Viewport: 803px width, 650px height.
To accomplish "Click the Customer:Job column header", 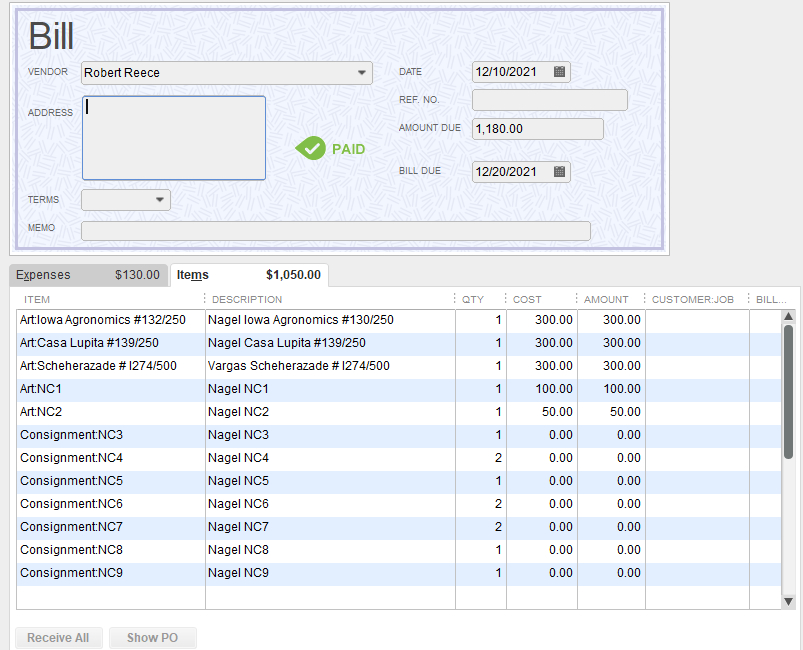I will [693, 299].
